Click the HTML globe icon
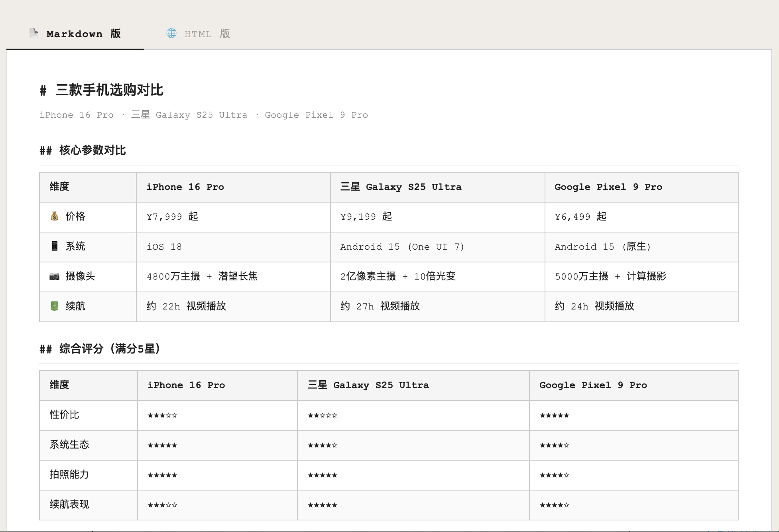Screen dimensions: 779x532 171,33
